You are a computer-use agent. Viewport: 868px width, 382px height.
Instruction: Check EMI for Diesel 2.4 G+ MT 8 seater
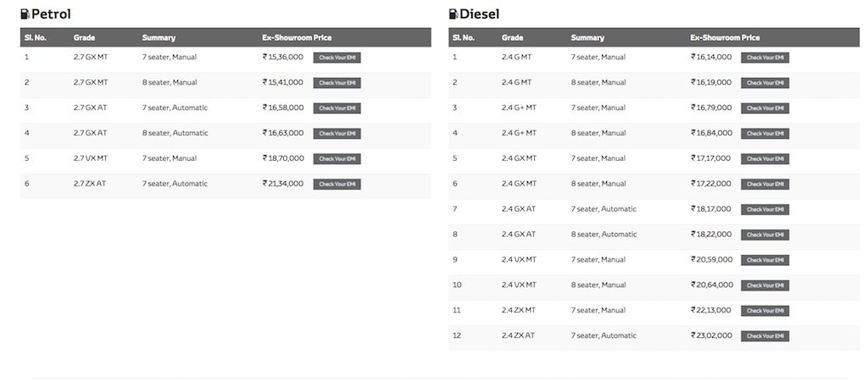(x=765, y=134)
